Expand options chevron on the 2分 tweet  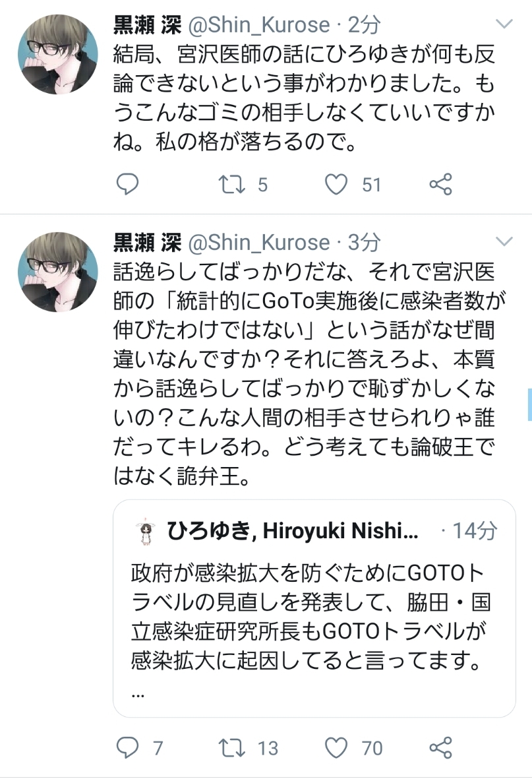point(504,24)
